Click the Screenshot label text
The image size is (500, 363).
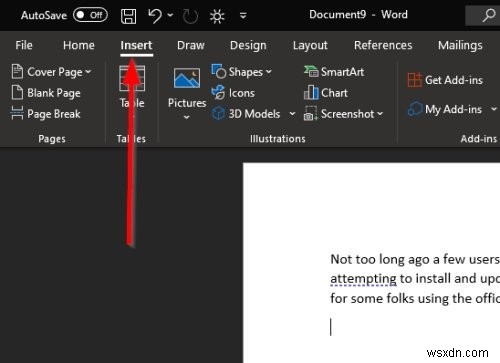coord(347,114)
